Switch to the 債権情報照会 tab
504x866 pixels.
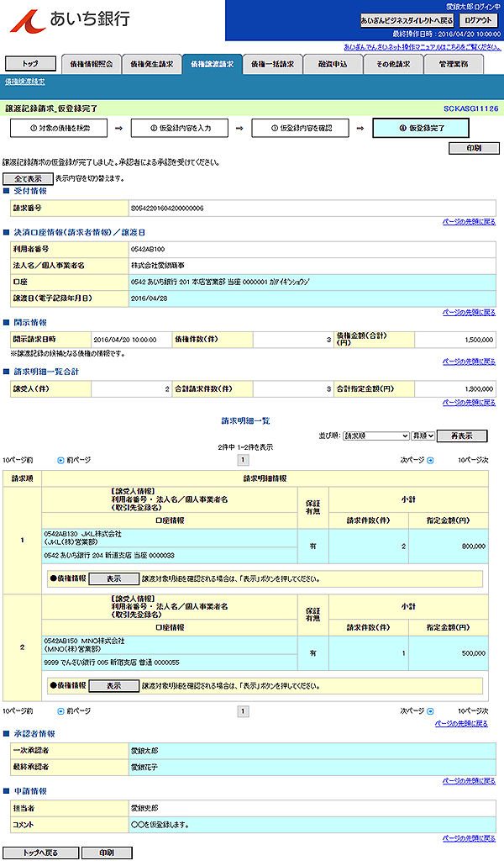pyautogui.click(x=91, y=64)
